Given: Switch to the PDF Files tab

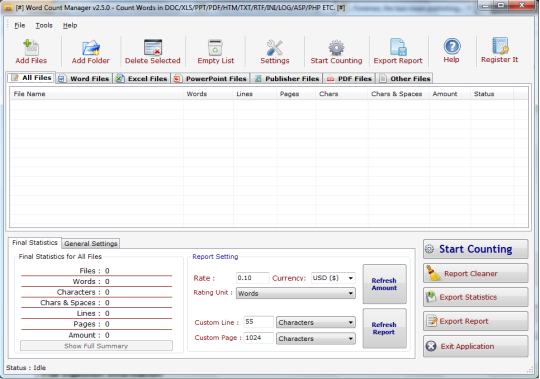Looking at the screenshot, I should click(x=349, y=79).
